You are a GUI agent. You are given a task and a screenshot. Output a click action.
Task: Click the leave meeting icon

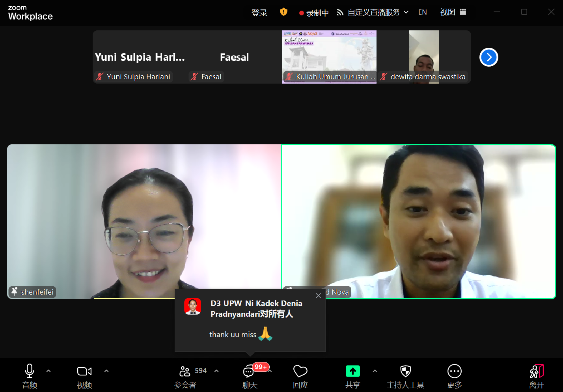click(536, 371)
